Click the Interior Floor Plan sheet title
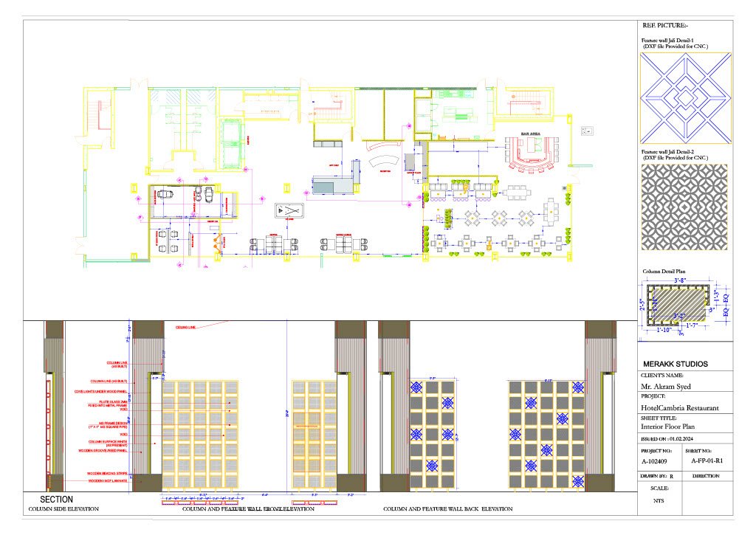Viewport: 756px width, 535px height. (x=669, y=427)
